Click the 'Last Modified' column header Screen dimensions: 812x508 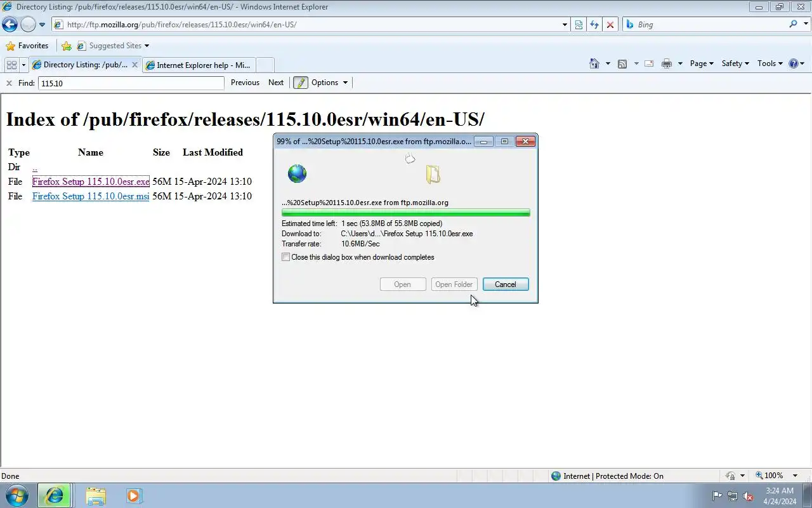tap(213, 152)
